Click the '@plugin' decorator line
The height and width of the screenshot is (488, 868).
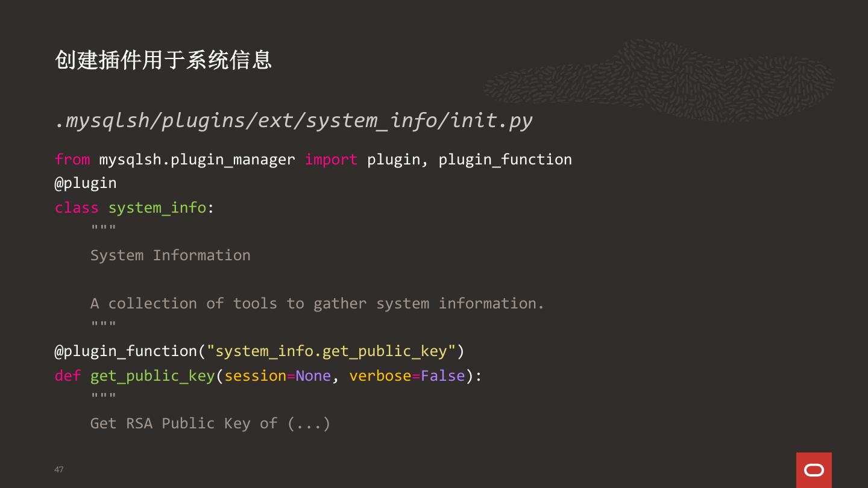pyautogui.click(x=86, y=183)
